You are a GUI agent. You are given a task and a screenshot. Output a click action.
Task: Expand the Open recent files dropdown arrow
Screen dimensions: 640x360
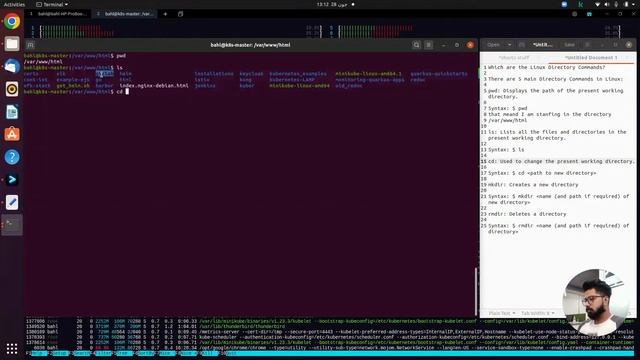pos(509,44)
